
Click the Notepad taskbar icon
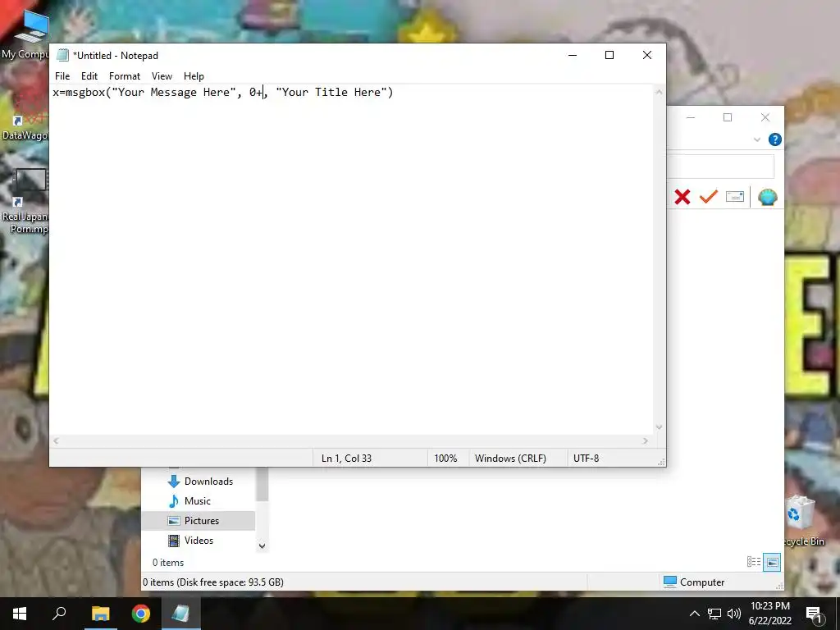tap(181, 614)
